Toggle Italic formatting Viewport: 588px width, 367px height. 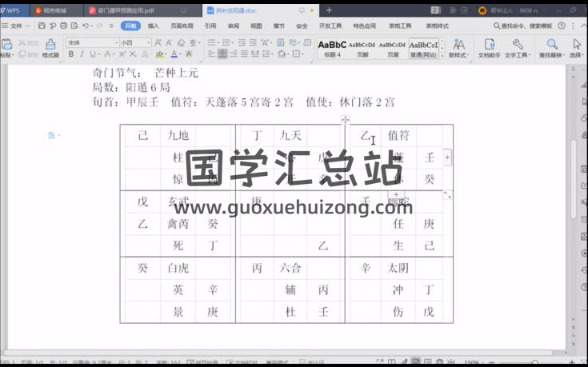click(82, 54)
